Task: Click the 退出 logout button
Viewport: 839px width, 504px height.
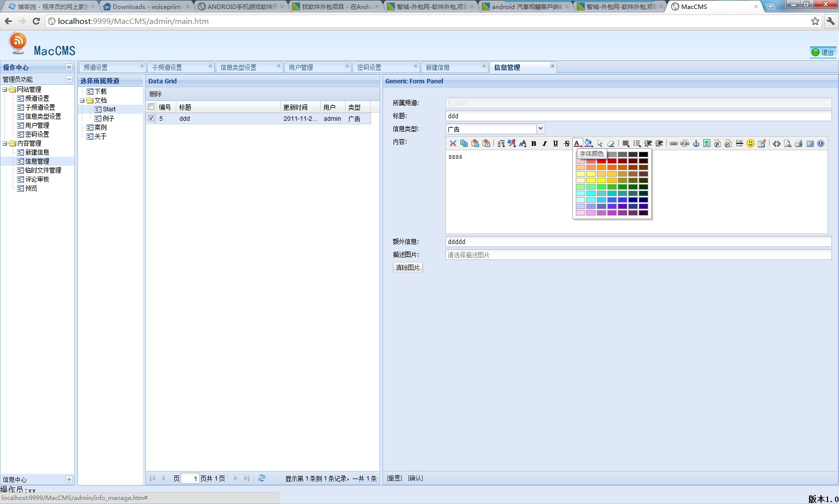Action: tap(823, 52)
